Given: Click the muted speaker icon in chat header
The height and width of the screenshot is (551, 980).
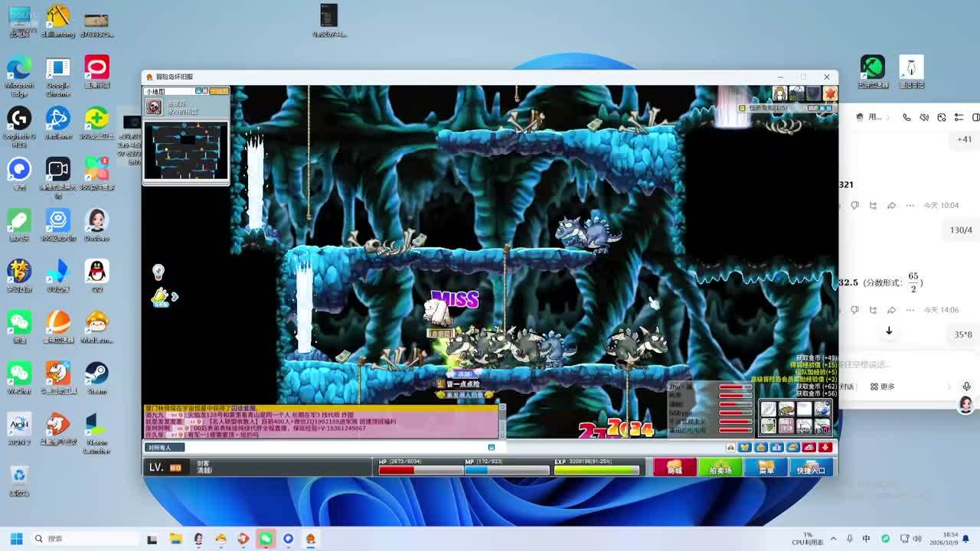Looking at the screenshot, I should tap(924, 117).
